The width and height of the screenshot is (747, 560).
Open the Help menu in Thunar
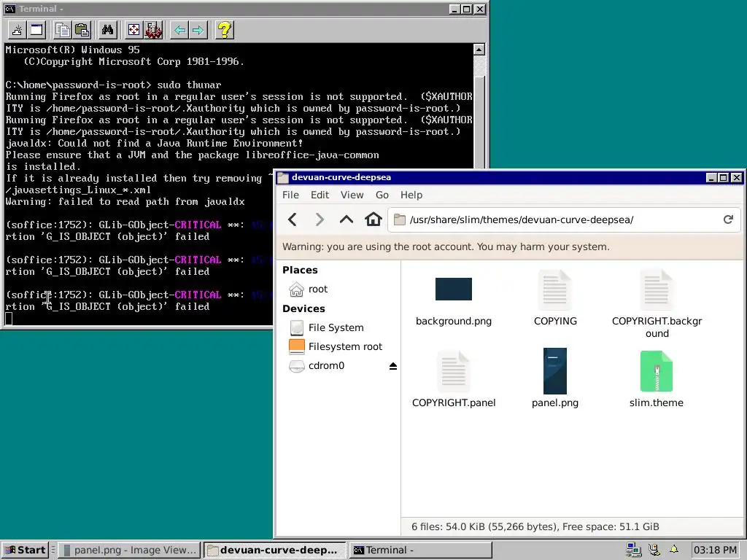(x=411, y=195)
